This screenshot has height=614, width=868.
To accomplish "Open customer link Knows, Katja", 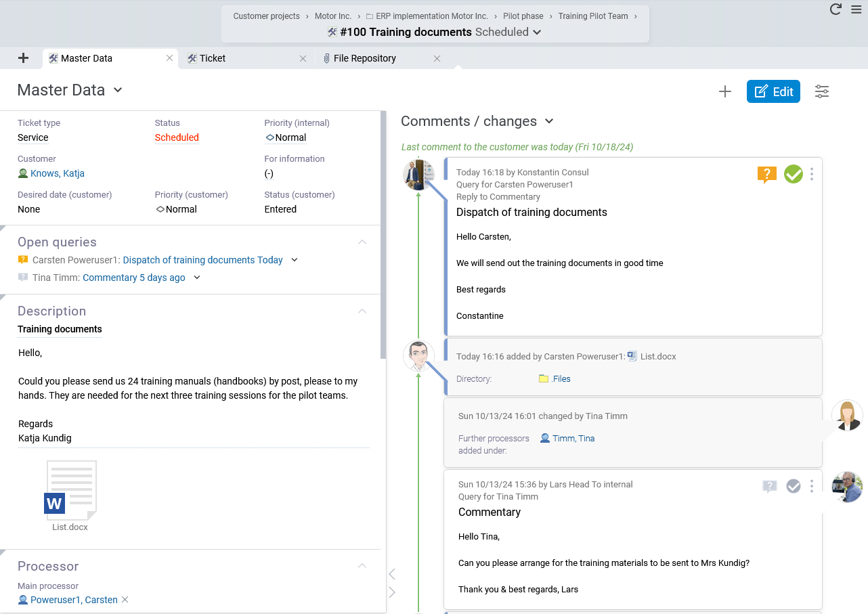I will (x=57, y=173).
